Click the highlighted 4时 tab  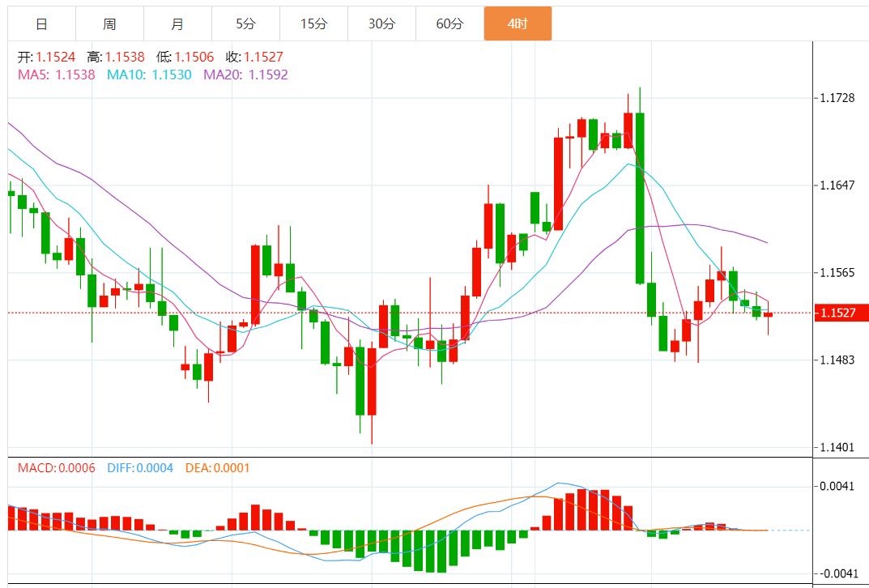tap(518, 23)
